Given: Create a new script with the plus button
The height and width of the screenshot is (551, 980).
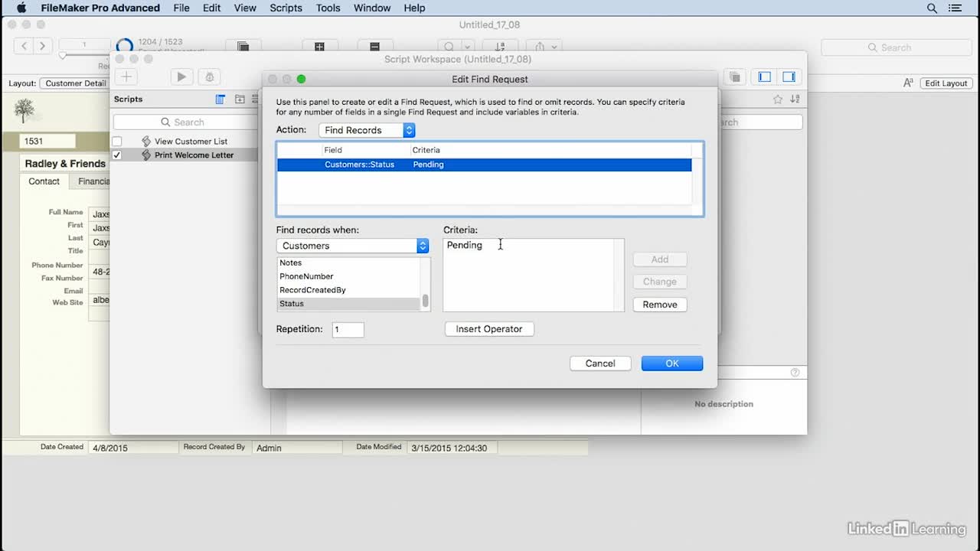Looking at the screenshot, I should [126, 77].
